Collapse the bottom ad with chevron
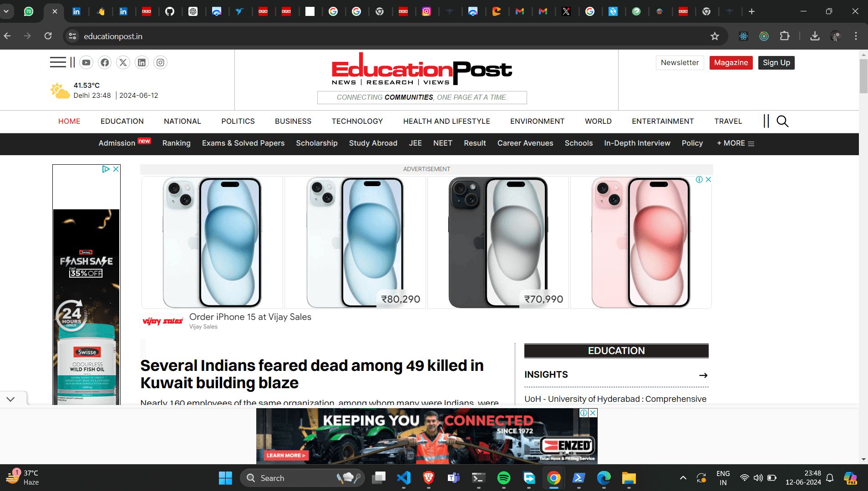The image size is (868, 491). click(11, 399)
